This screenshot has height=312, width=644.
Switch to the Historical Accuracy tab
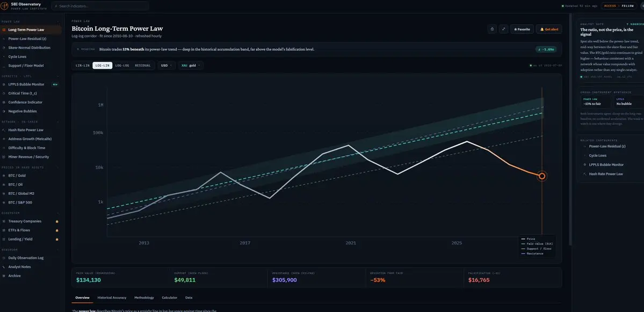coord(112,298)
